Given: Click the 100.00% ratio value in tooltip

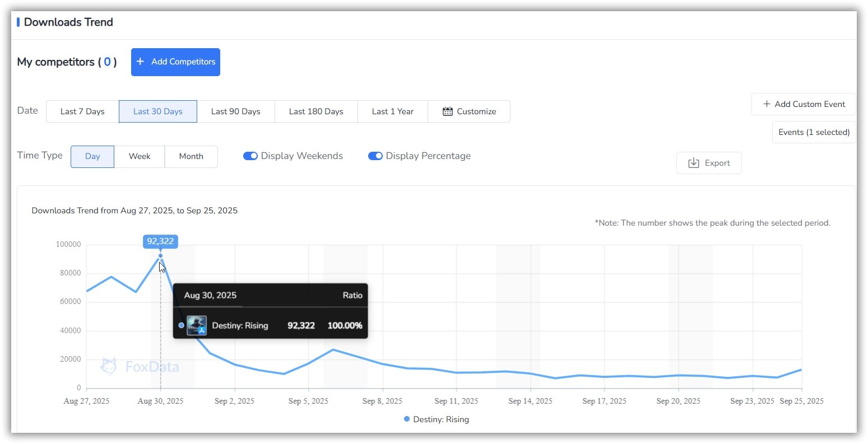Looking at the screenshot, I should pyautogui.click(x=345, y=325).
